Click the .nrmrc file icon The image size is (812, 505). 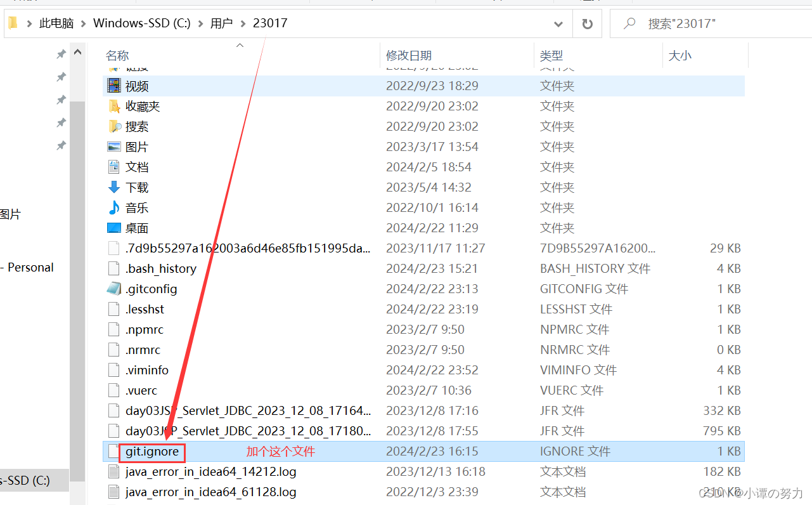tap(114, 350)
